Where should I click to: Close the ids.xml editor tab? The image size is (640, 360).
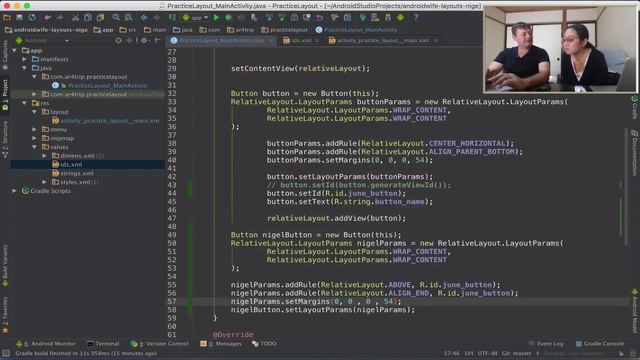(317, 40)
